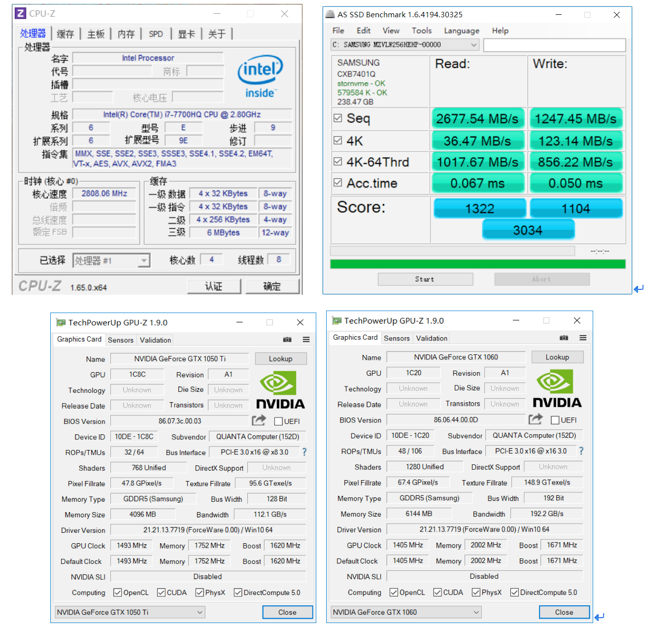Click the read score 1322 box

(480, 208)
